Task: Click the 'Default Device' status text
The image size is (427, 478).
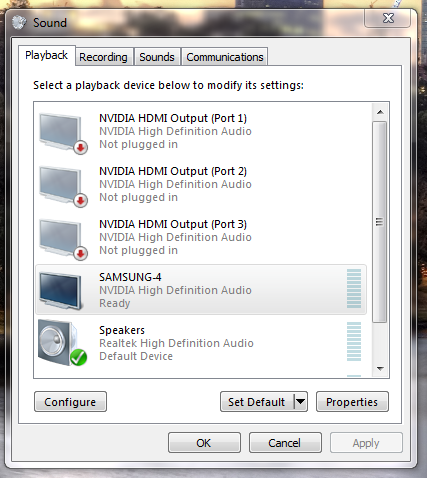Action: pos(136,356)
